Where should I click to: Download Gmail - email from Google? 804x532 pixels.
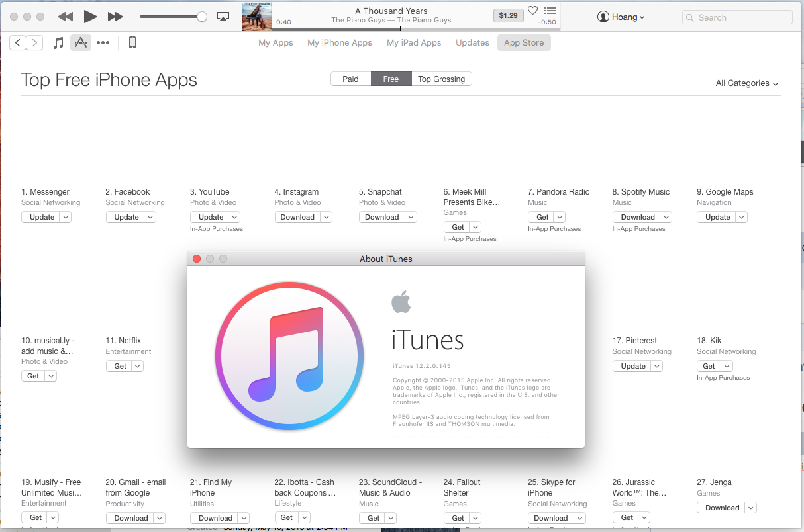click(x=131, y=518)
